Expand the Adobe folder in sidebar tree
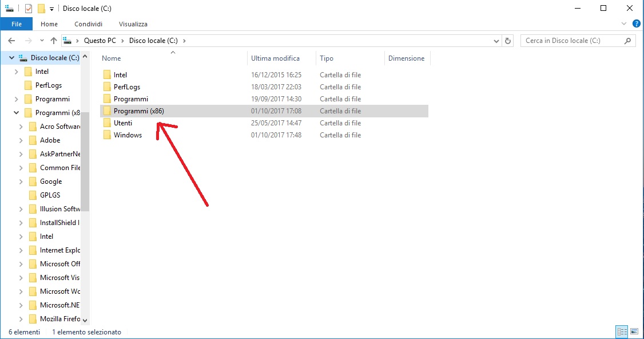The image size is (644, 339). coord(21,140)
